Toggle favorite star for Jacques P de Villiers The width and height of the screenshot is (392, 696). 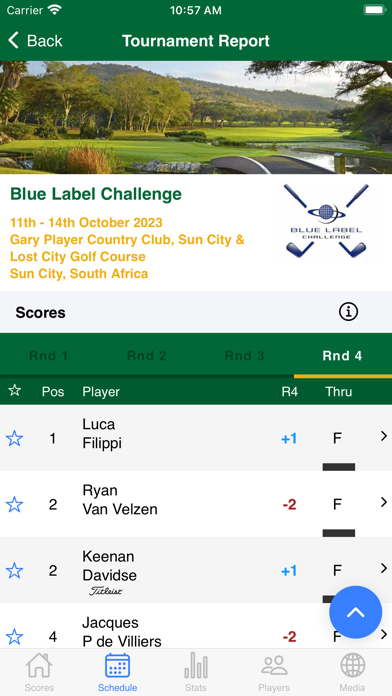pos(14,637)
